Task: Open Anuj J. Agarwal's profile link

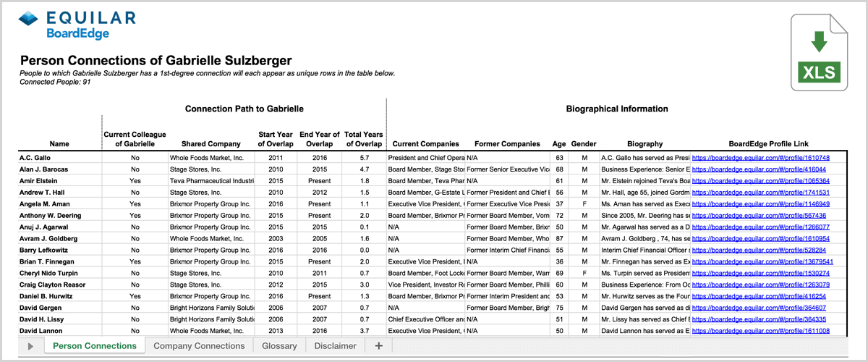Action: tap(761, 227)
